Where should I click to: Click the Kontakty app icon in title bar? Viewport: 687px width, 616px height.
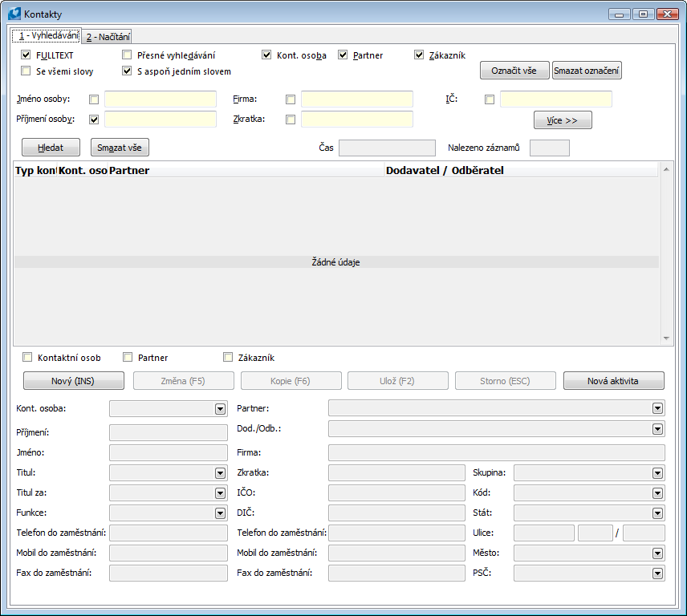[13, 14]
